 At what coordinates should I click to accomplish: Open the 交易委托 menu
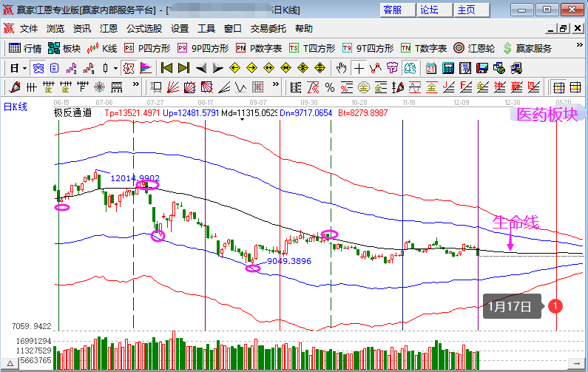268,29
